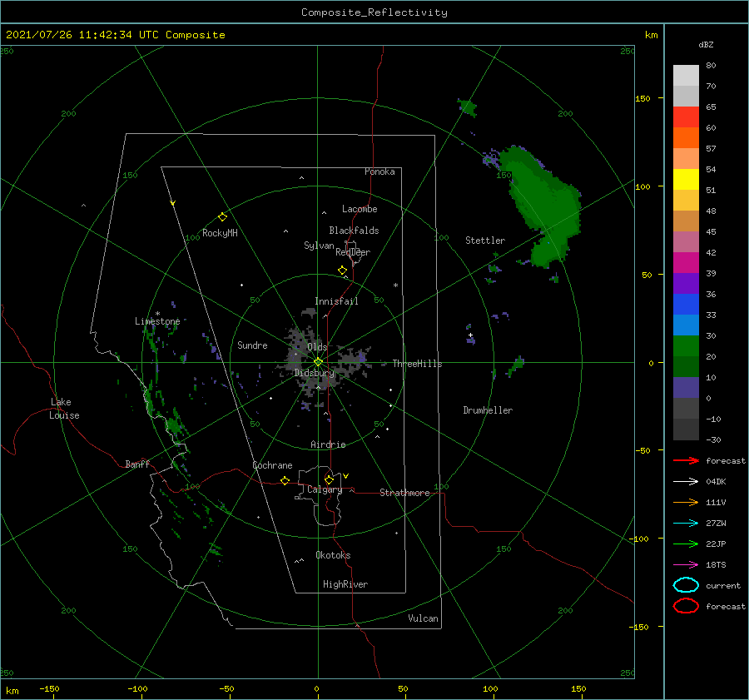749x700 pixels.
Task: Click the Vulcan label
Action: pyautogui.click(x=423, y=618)
